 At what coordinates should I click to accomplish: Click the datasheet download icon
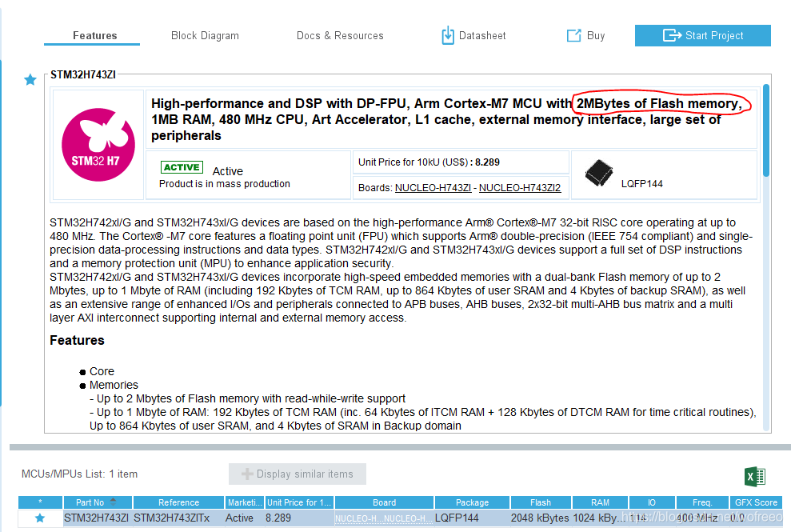tap(447, 35)
